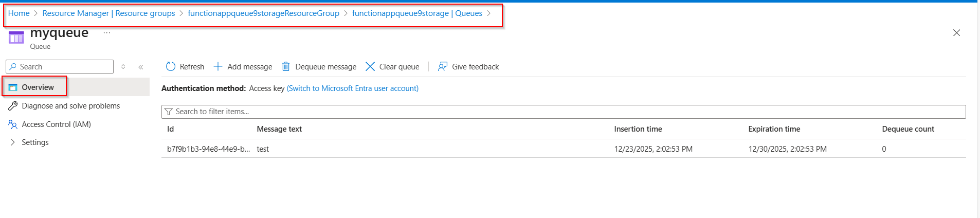Sort by Dequeue count column header
Viewport: 980px width, 218px height.
908,129
